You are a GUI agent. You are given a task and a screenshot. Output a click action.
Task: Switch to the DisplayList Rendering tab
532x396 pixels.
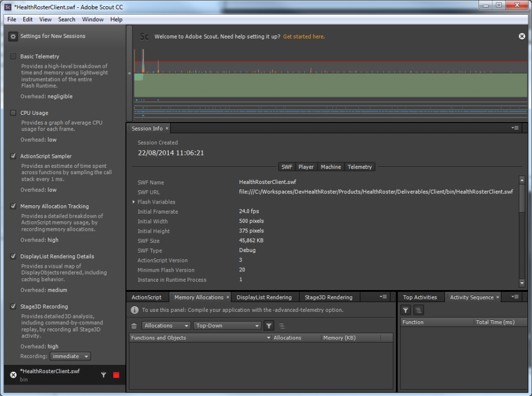(264, 297)
